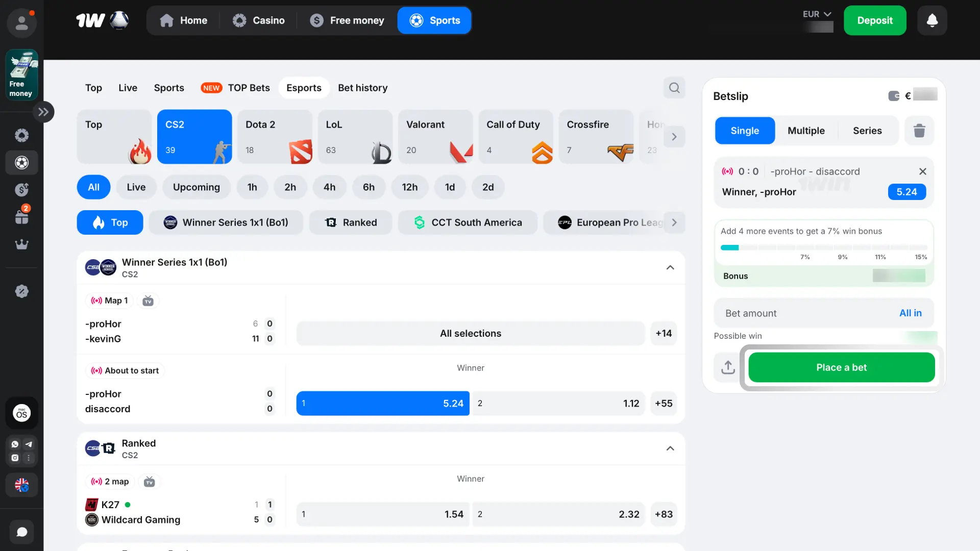This screenshot has width=980, height=551.
Task: Expand the +83 markets for K27 match
Action: (664, 514)
